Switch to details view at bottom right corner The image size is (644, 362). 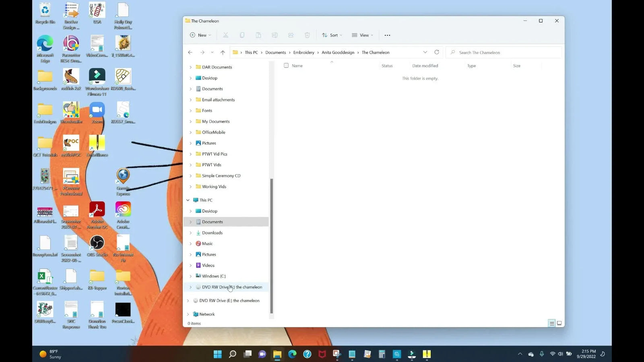(x=551, y=323)
